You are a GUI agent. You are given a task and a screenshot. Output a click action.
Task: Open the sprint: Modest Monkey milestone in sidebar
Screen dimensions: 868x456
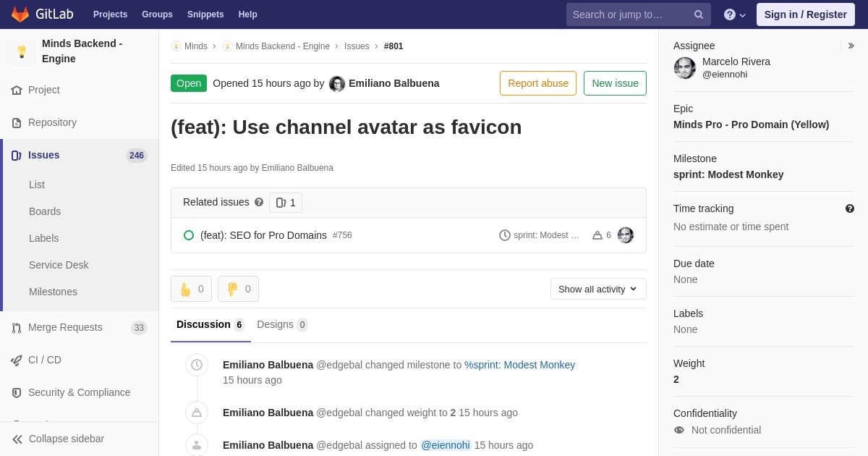coord(728,174)
